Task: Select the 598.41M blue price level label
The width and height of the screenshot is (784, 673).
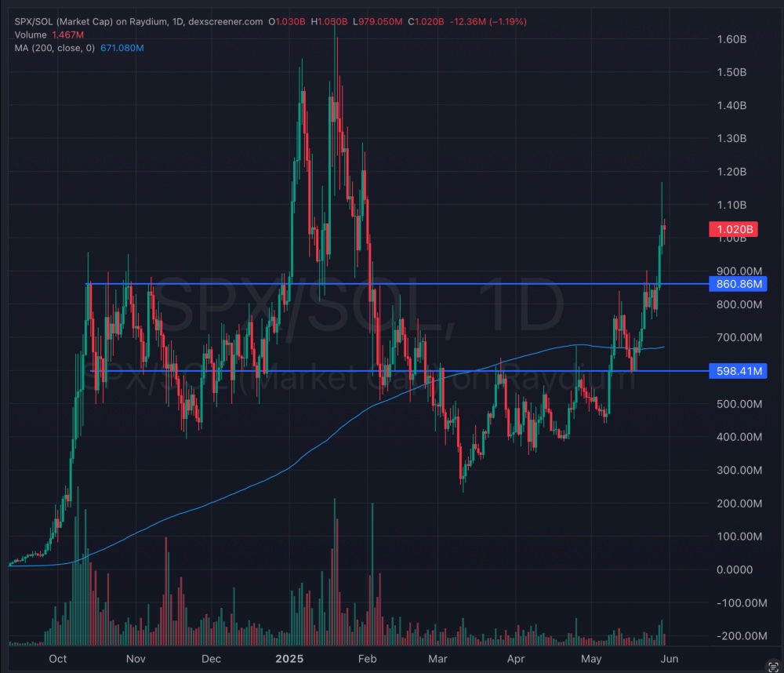Action: tap(738, 371)
